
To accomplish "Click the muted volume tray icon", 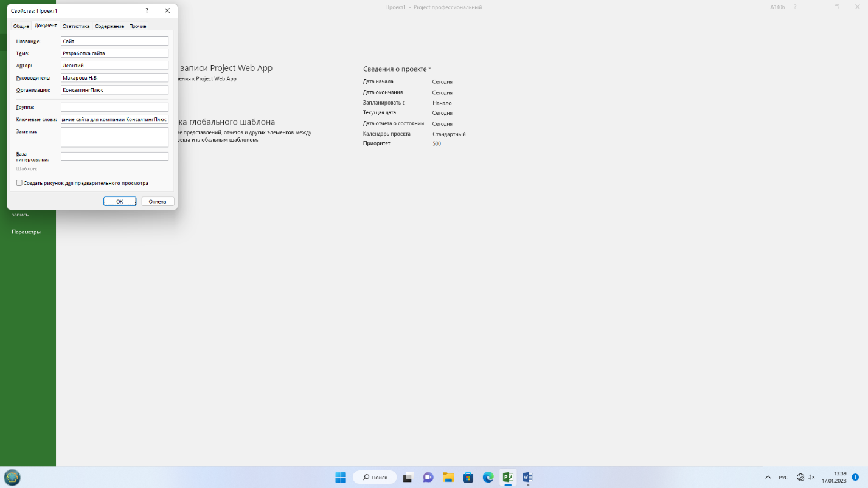I will pos(811,478).
